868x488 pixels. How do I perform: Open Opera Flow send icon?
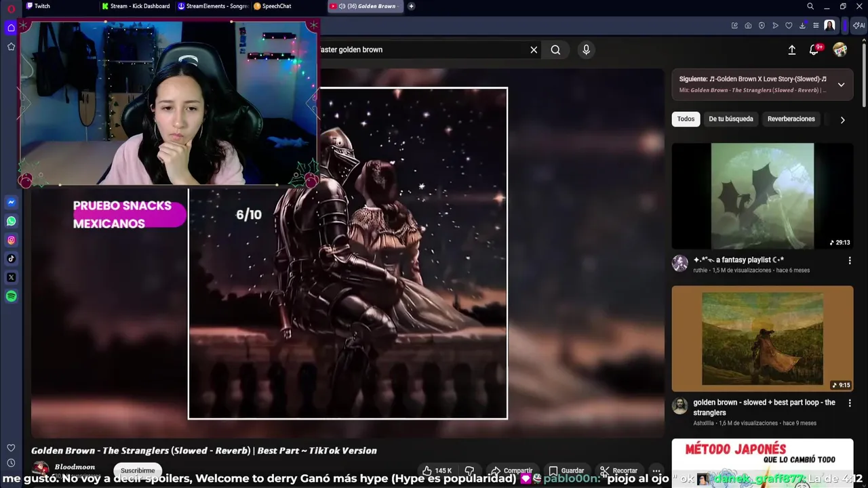pos(775,26)
